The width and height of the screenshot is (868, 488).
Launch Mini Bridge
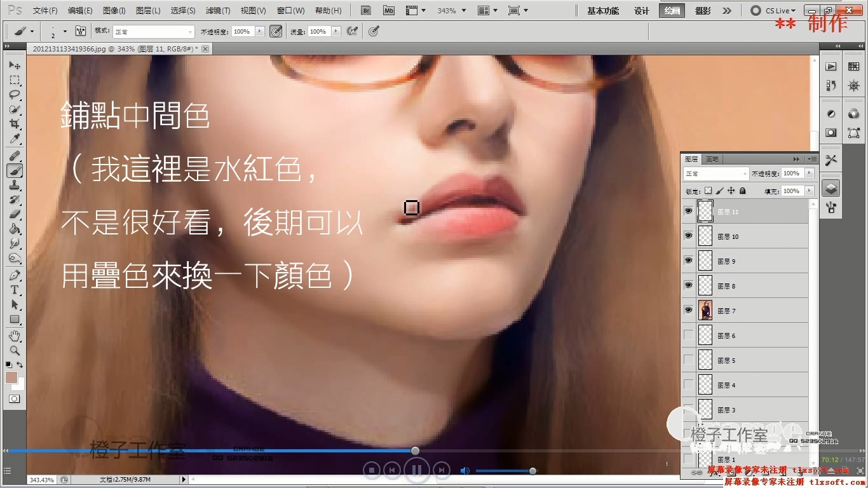(389, 10)
